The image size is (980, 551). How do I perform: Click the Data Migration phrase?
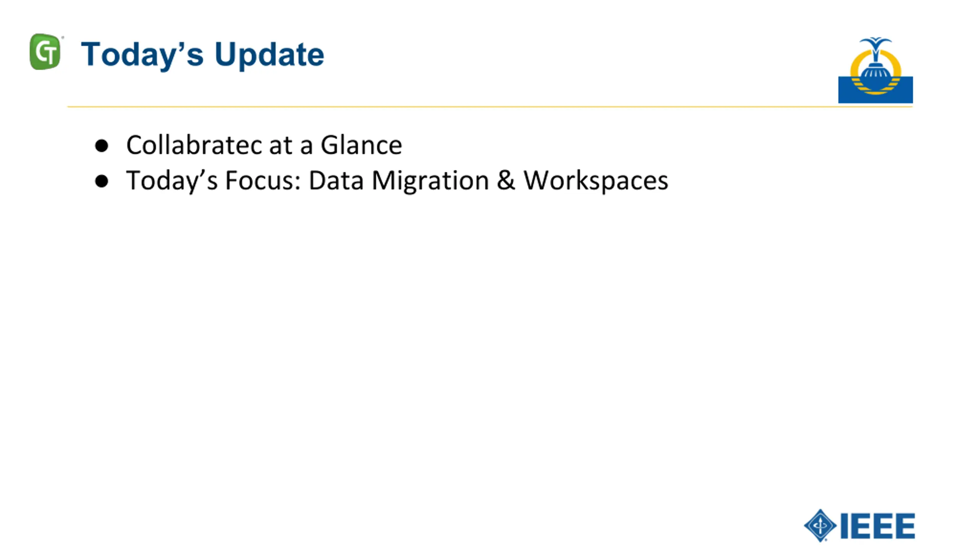click(399, 181)
